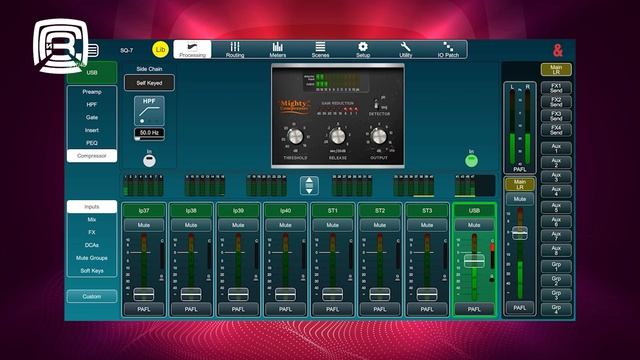
Task: Select the Grp 4 mix
Action: (x=556, y=309)
